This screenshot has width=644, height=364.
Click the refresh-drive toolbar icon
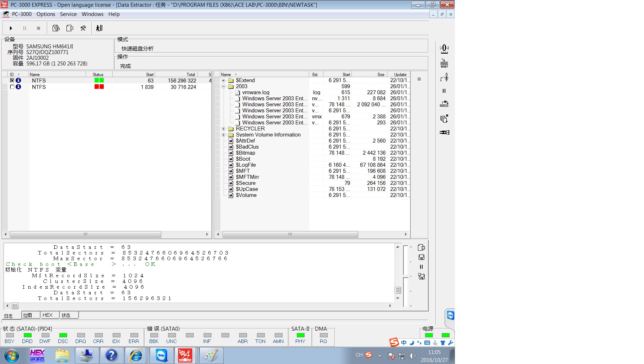point(56,28)
